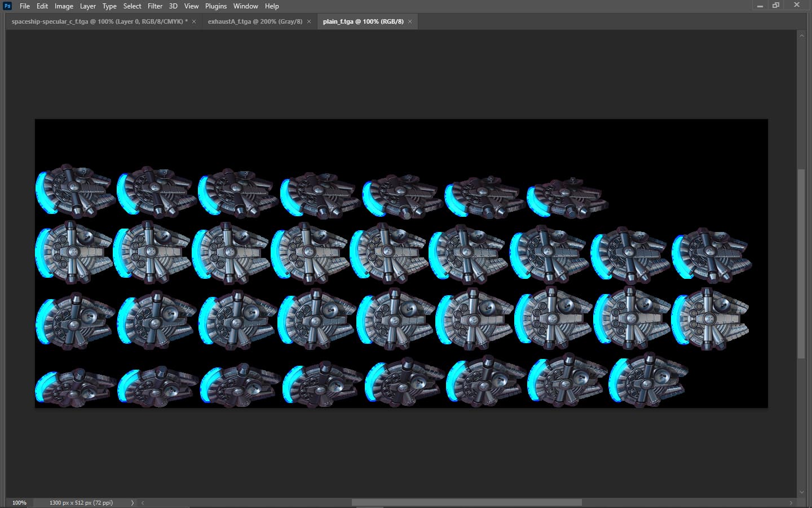This screenshot has width=812, height=508.
Task: Expand the status bar info chevron
Action: (133, 502)
